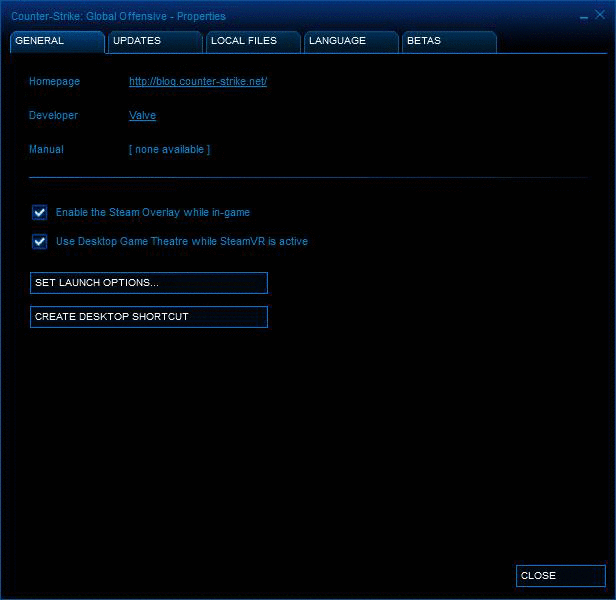The height and width of the screenshot is (600, 616).
Task: Click the Manual label
Action: click(x=46, y=149)
